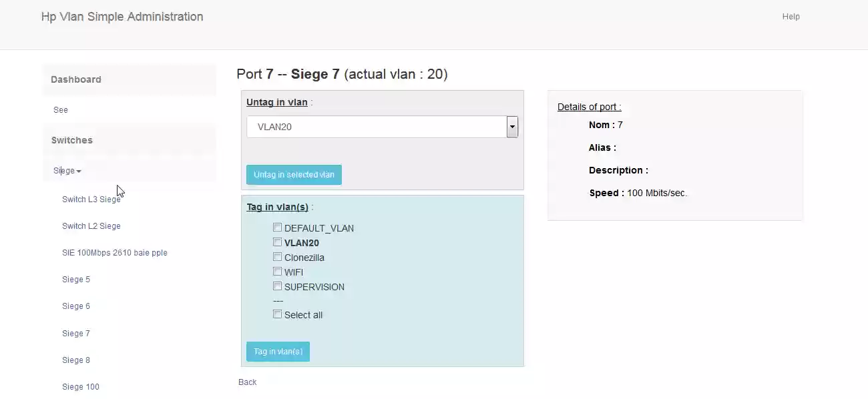
Task: Tick the Select all checkbox
Action: pos(277,314)
